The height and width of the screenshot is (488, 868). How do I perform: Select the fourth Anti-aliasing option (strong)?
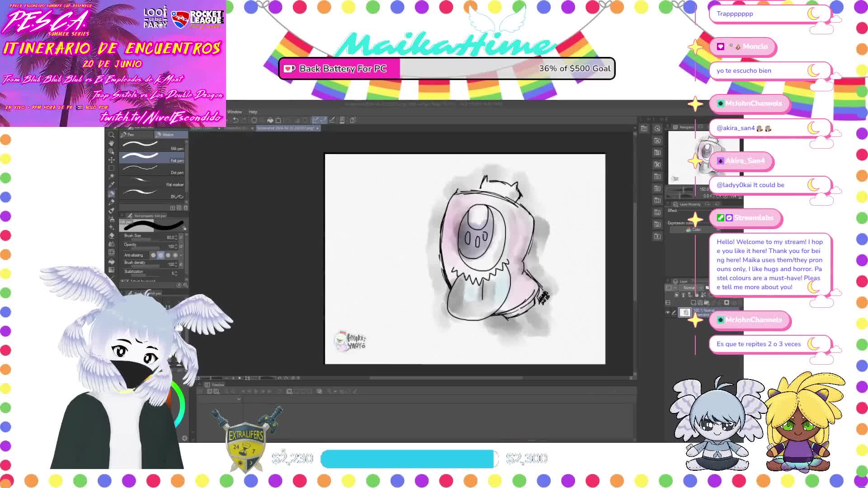[175, 255]
